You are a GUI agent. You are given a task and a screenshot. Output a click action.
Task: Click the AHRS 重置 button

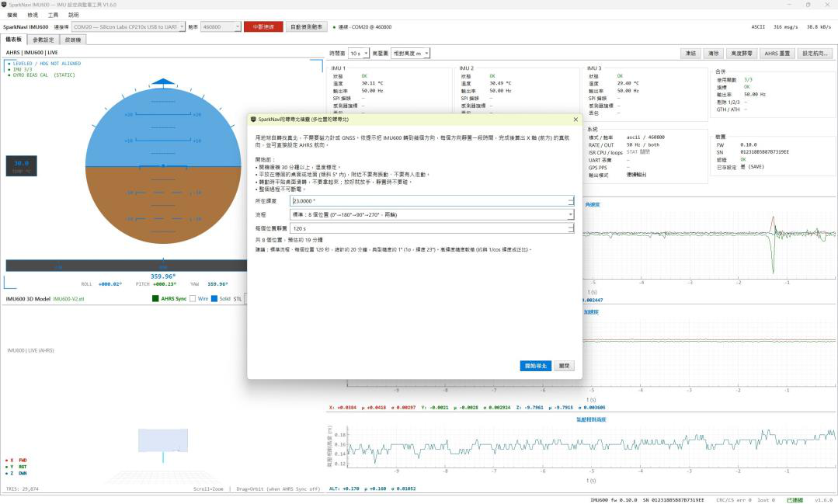point(777,54)
